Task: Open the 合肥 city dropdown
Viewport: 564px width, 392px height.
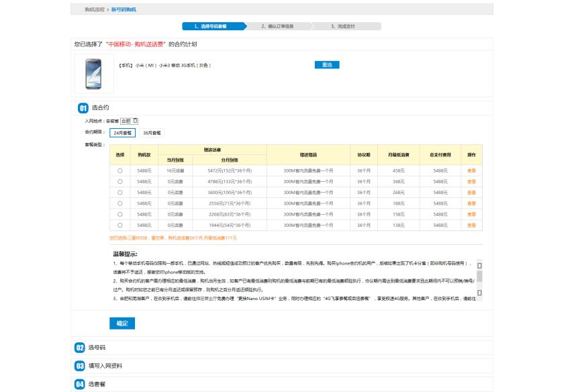Action: tap(129, 121)
